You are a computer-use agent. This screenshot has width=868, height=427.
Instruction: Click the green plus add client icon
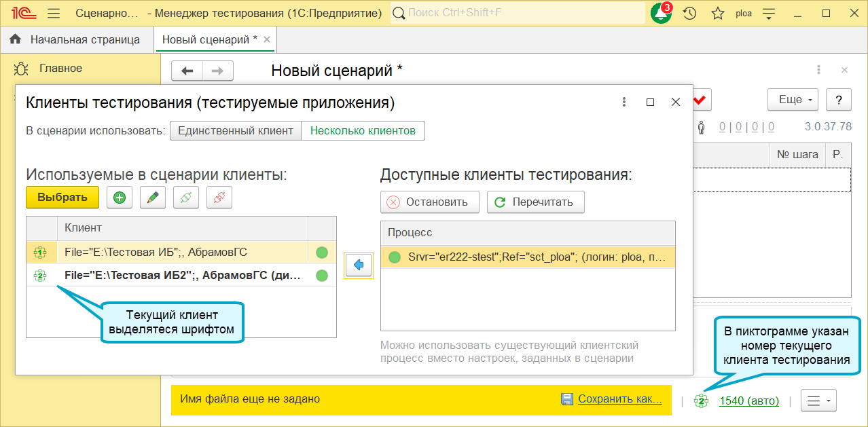pyautogui.click(x=120, y=198)
